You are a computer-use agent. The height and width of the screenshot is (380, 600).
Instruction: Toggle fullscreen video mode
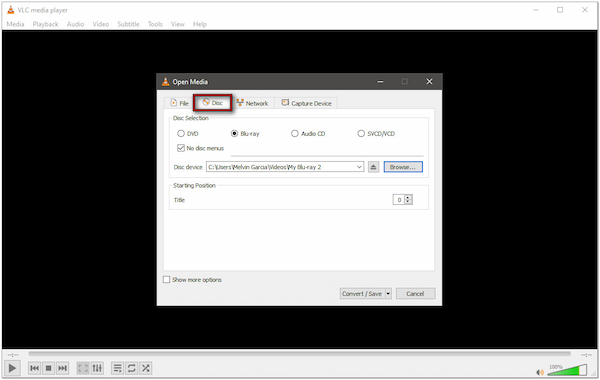point(83,368)
